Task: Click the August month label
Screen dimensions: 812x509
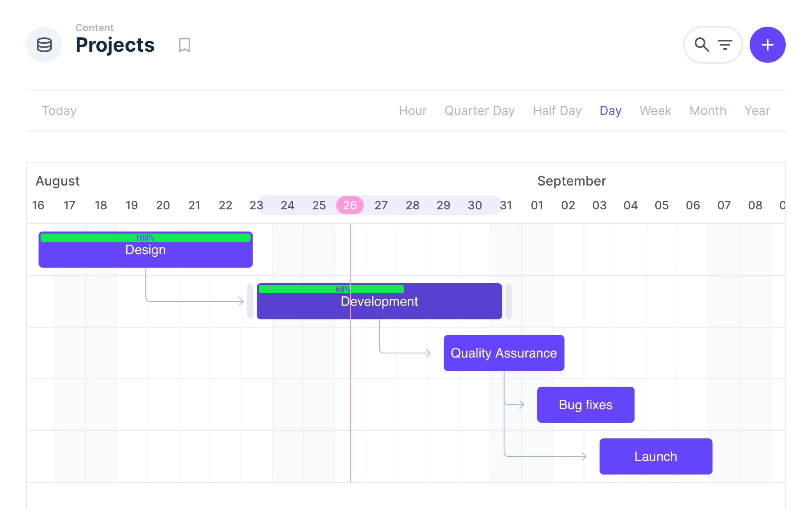Action: (x=57, y=181)
